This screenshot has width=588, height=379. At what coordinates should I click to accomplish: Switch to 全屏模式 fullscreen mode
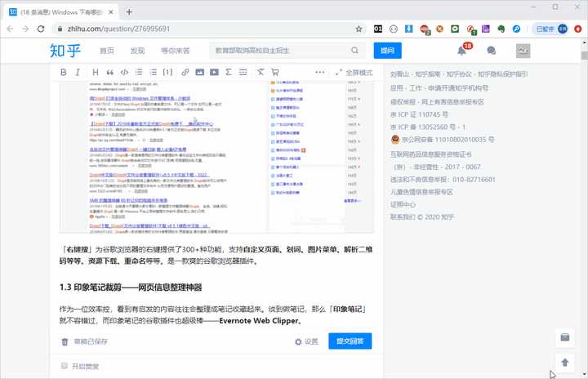[x=354, y=73]
